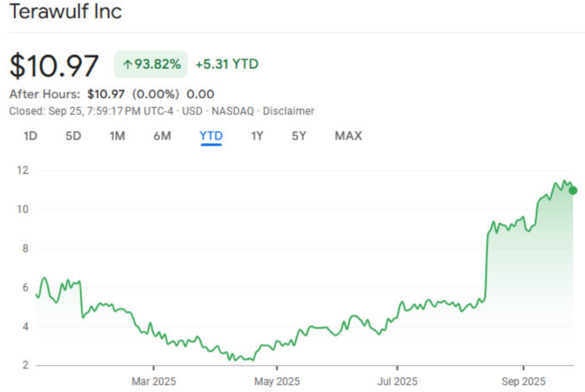Open the 6M chart view
This screenshot has width=585, height=392.
pyautogui.click(x=162, y=136)
